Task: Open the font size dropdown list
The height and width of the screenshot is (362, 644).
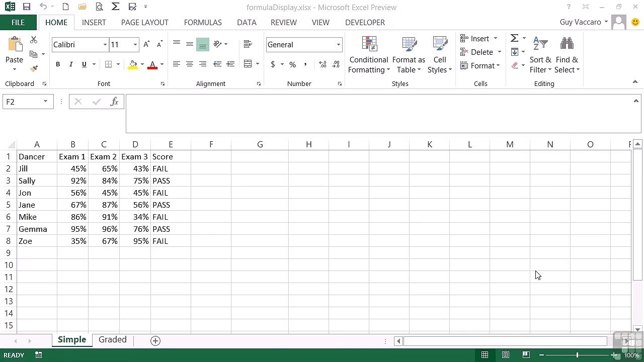Action: [135, 45]
